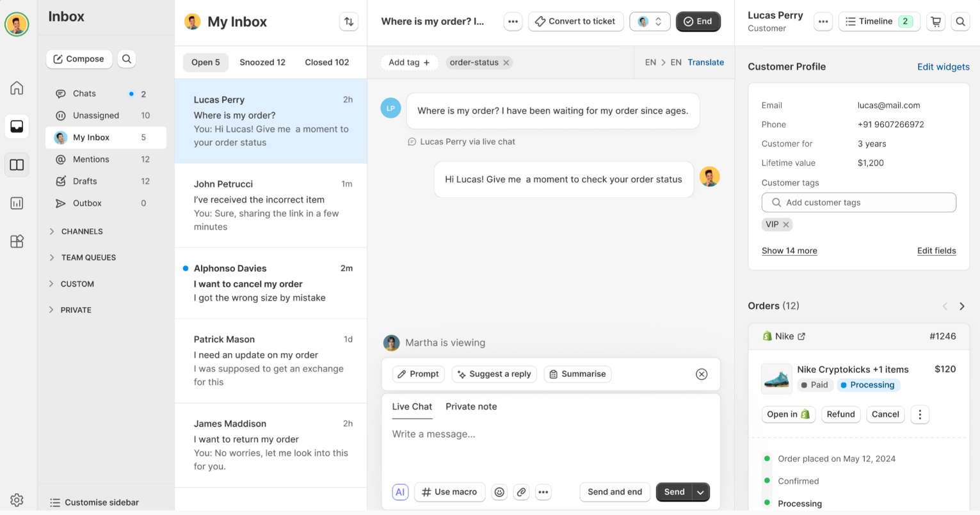Open the Reports chart icon

[x=17, y=203]
